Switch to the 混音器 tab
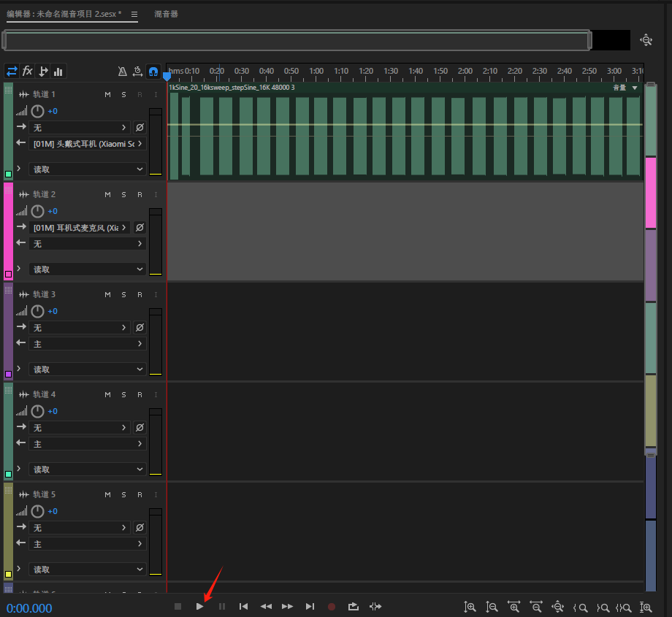This screenshot has width=672, height=617. click(167, 14)
